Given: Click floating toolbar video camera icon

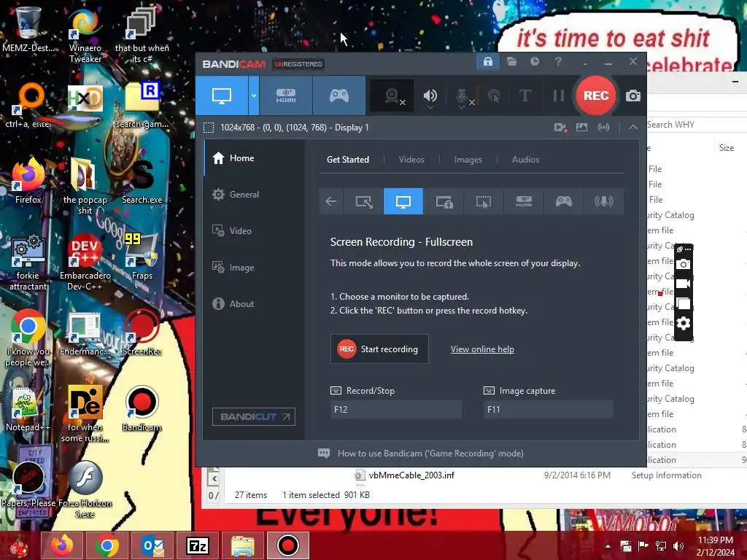Looking at the screenshot, I should tap(683, 284).
